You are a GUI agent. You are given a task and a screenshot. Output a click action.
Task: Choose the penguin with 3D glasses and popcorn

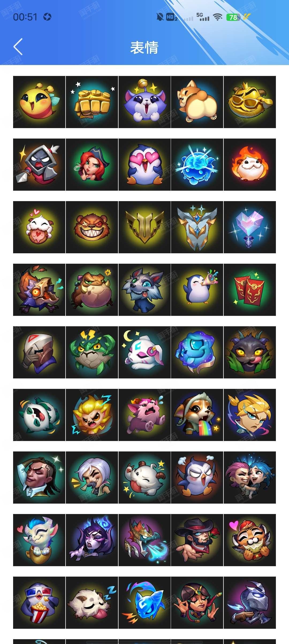click(x=39, y=603)
